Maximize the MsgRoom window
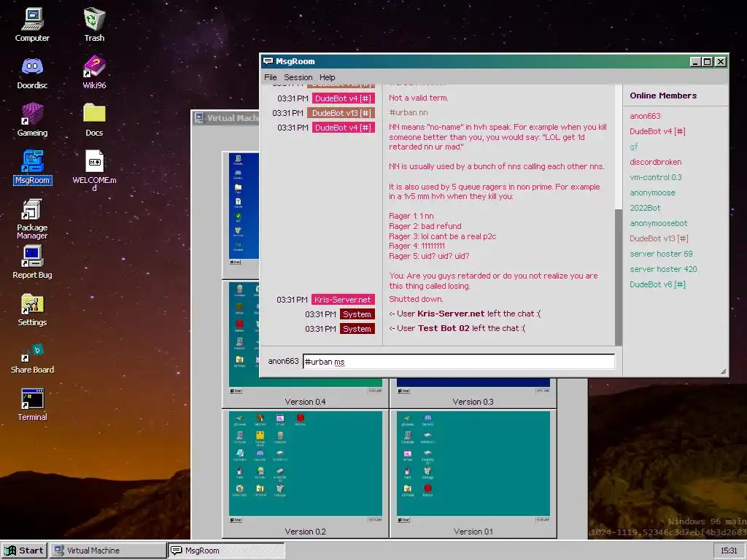 (708, 61)
